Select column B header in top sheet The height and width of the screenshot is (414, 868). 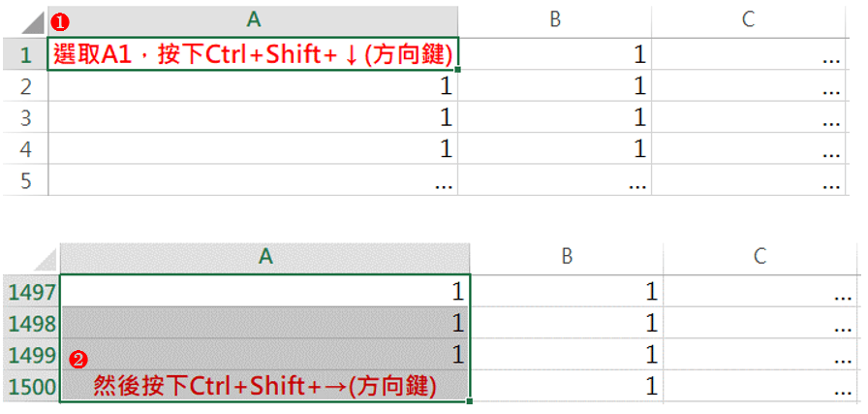pyautogui.click(x=555, y=21)
